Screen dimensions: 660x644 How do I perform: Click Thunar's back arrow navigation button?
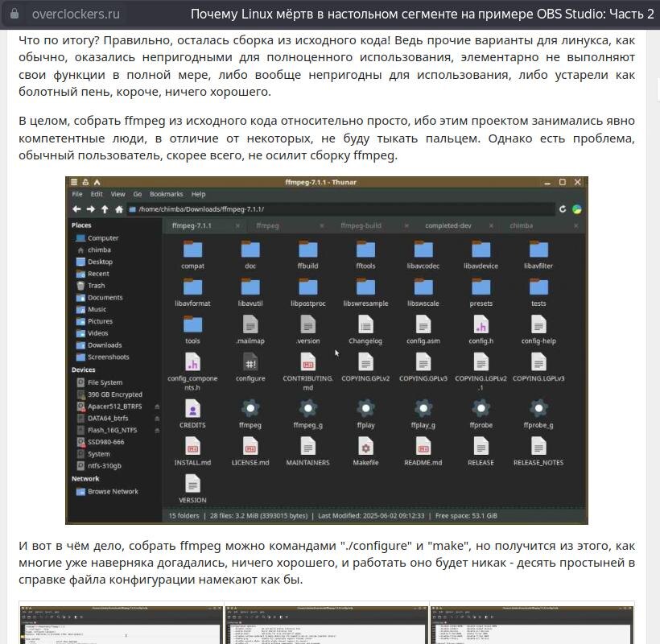click(76, 209)
